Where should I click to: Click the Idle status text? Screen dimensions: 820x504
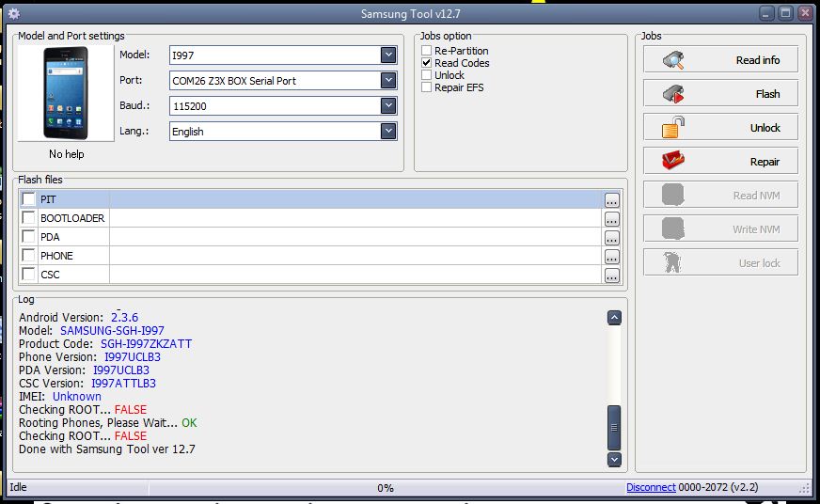[18, 487]
